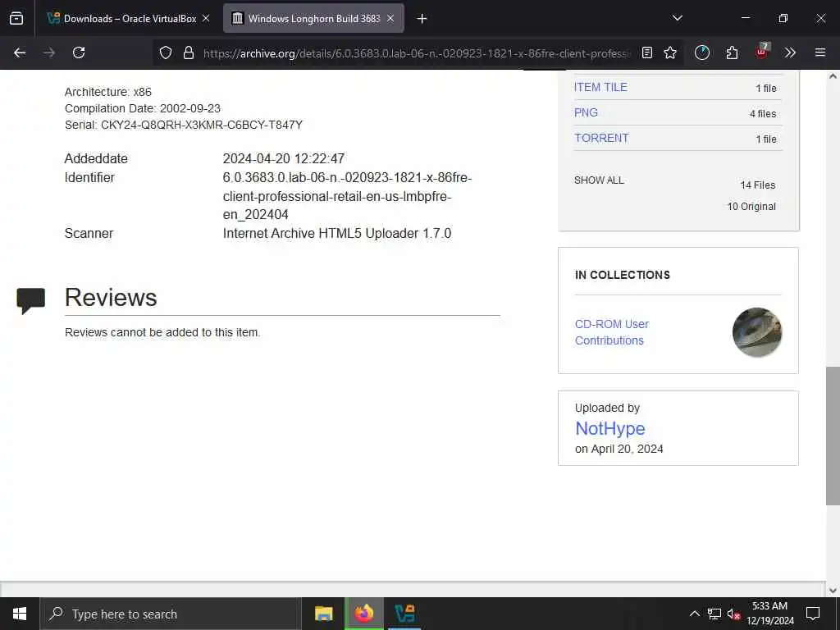Select the serial key text line

click(183, 125)
